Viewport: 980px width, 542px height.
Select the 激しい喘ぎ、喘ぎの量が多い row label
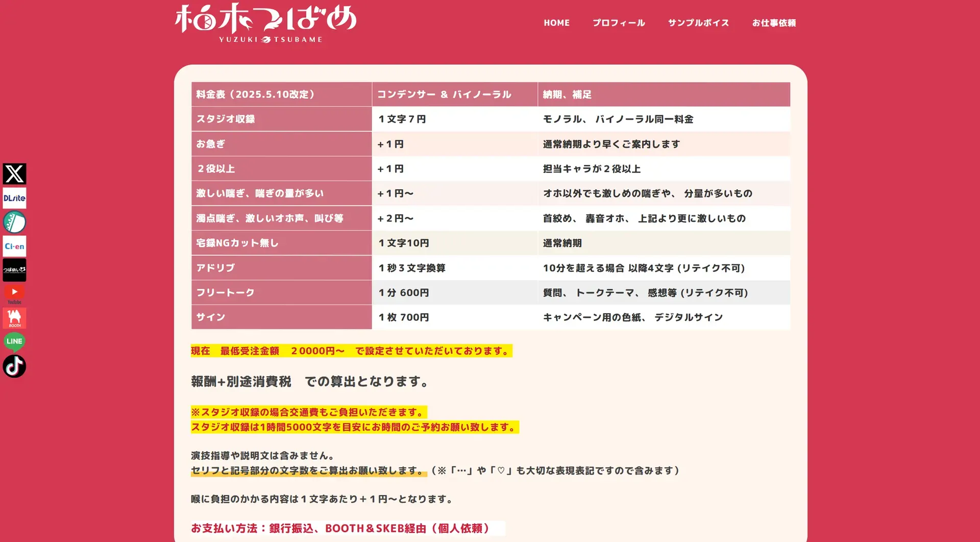(282, 193)
